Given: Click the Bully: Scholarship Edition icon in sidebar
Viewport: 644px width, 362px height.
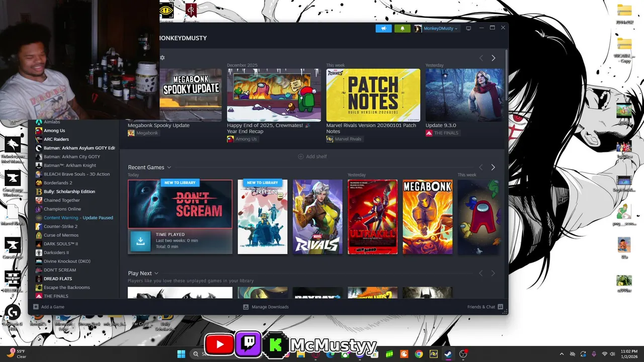Looking at the screenshot, I should [x=39, y=192].
